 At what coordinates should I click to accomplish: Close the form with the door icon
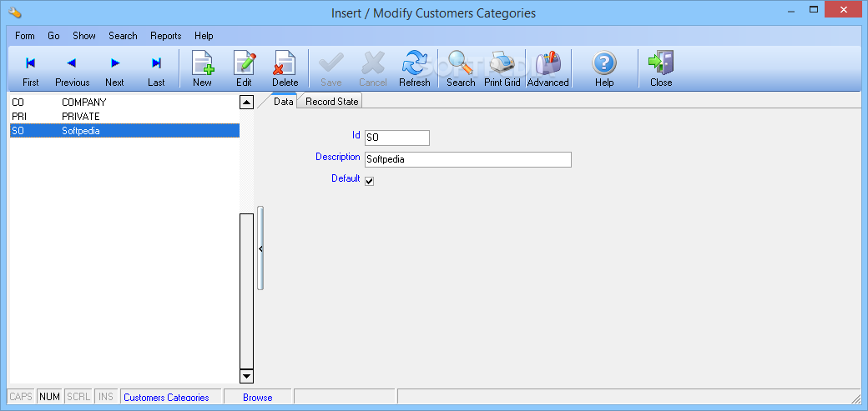click(661, 69)
